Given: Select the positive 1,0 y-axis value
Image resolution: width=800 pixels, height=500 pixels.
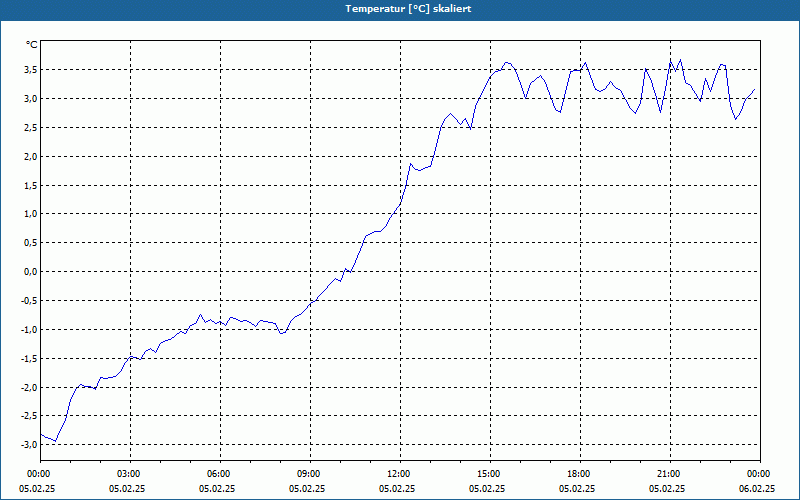Looking at the screenshot, I should (x=29, y=214).
